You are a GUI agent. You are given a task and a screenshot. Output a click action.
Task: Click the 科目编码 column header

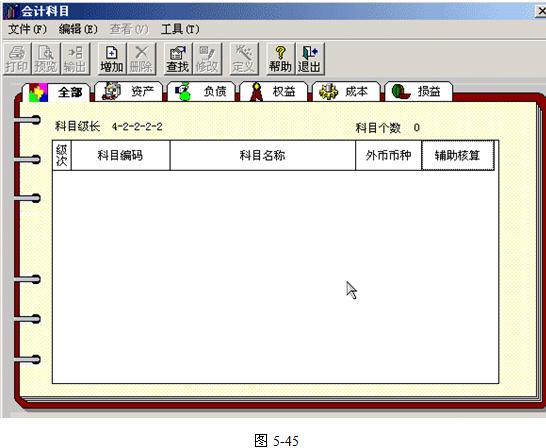click(120, 155)
